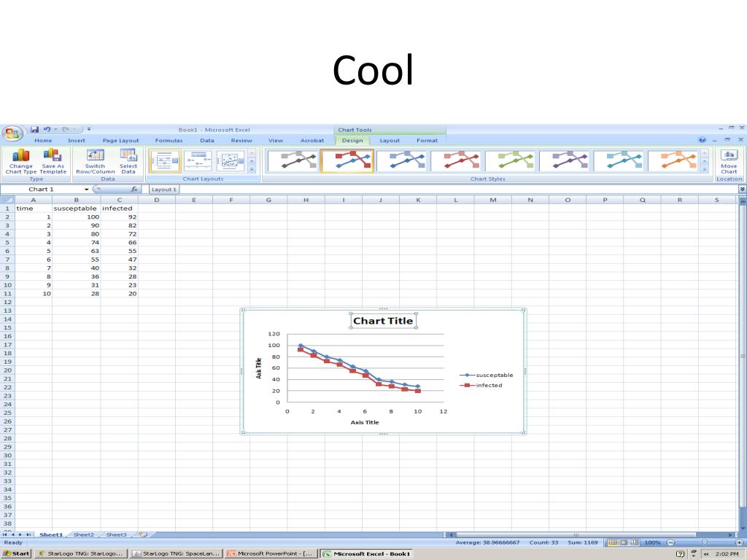Switch to Sheet3 worksheet
Screen dimensions: 747x560
[x=116, y=534]
